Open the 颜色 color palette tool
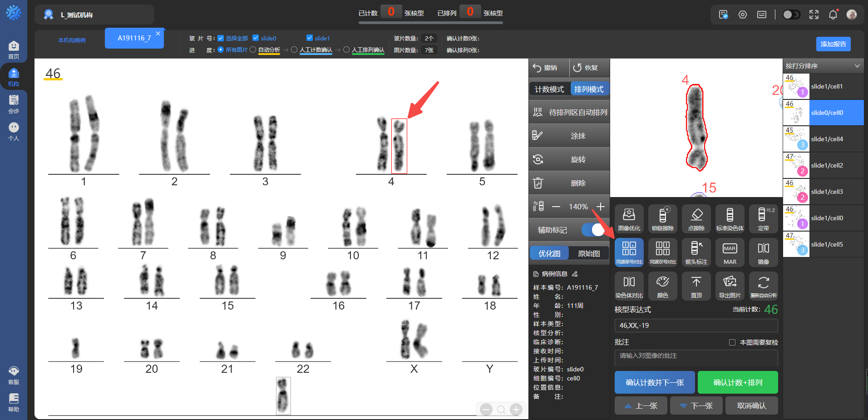Viewport: 868px width, 420px height. coord(662,286)
